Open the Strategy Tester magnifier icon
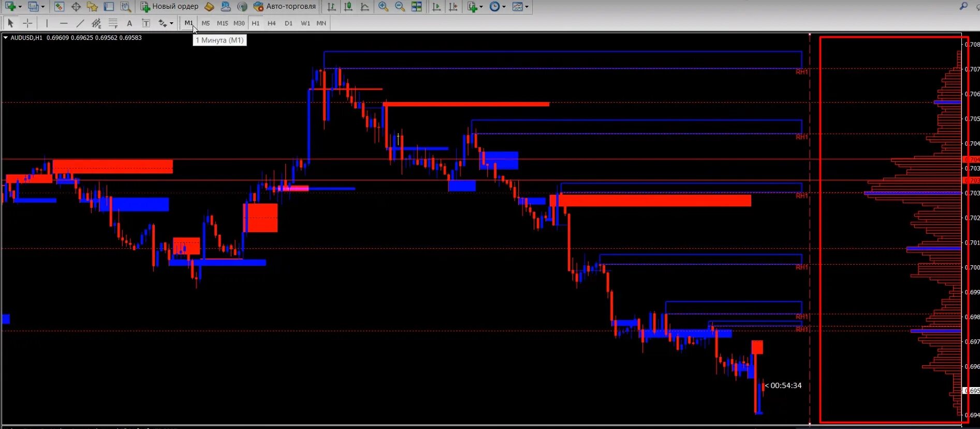Screen dimensions: 980x429 click(x=125, y=7)
